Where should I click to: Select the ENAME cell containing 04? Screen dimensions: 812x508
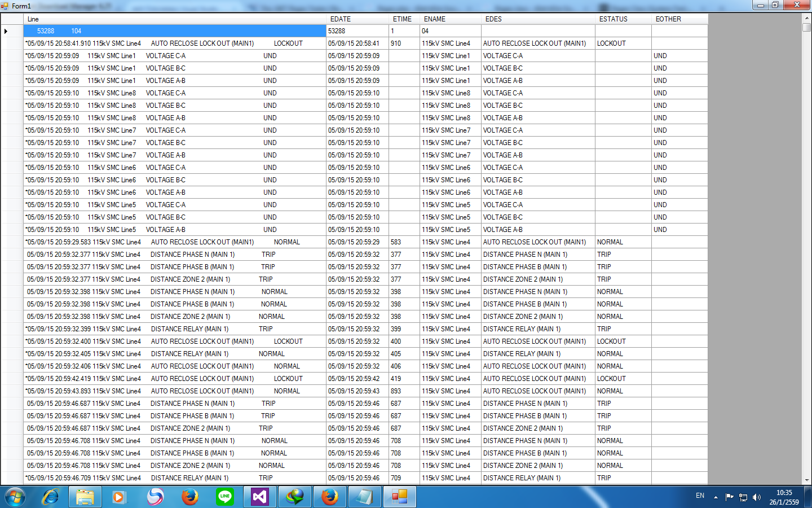pyautogui.click(x=451, y=31)
